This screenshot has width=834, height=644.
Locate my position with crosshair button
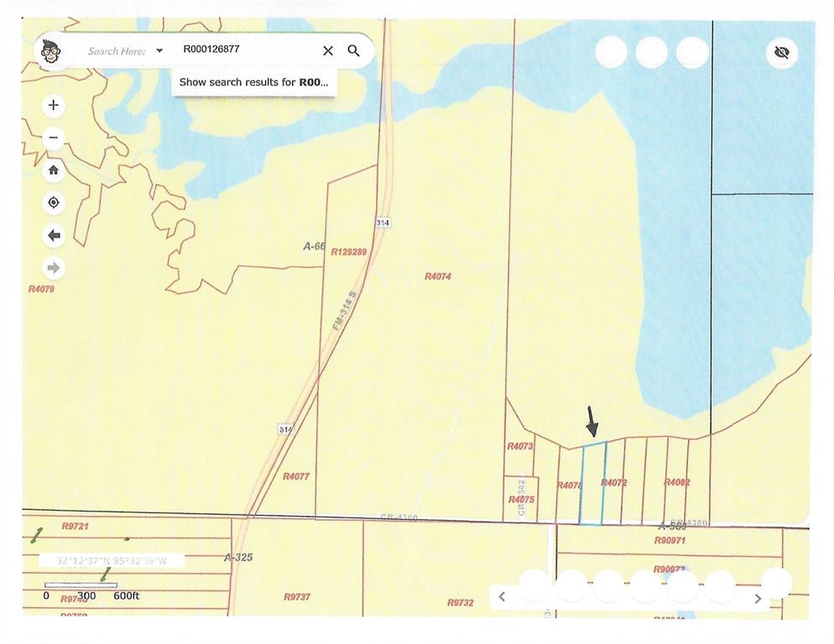[54, 203]
